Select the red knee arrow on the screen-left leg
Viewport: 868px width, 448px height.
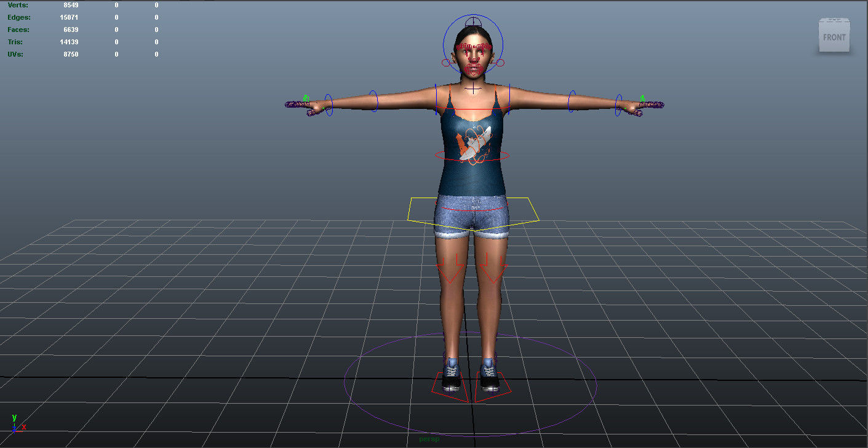pyautogui.click(x=450, y=270)
